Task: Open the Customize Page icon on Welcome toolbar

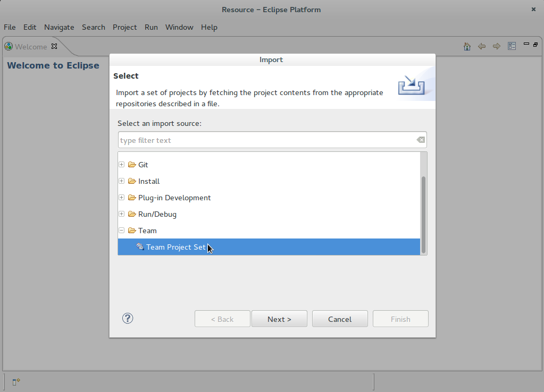Action: click(512, 46)
